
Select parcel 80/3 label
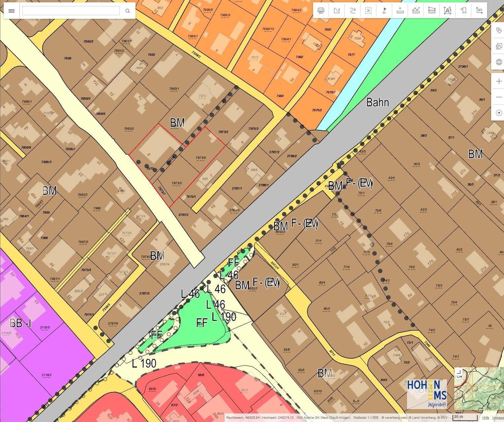pyautogui.click(x=327, y=309)
